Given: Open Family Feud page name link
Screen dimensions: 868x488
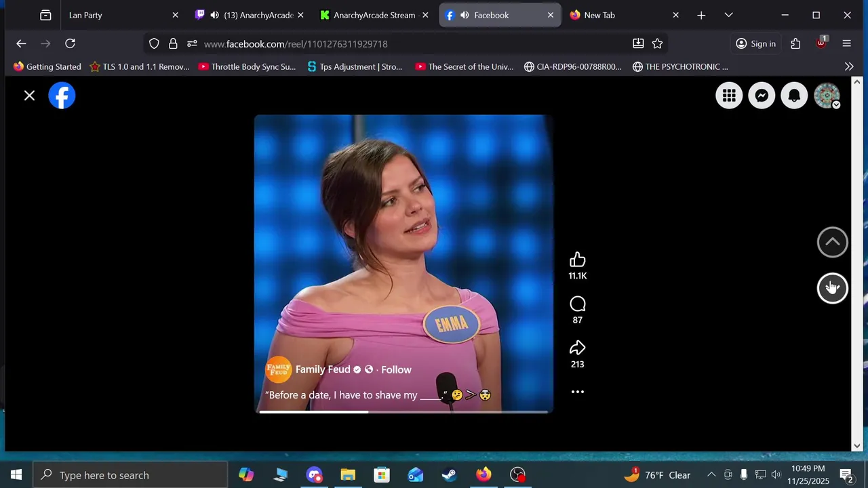Looking at the screenshot, I should [323, 369].
